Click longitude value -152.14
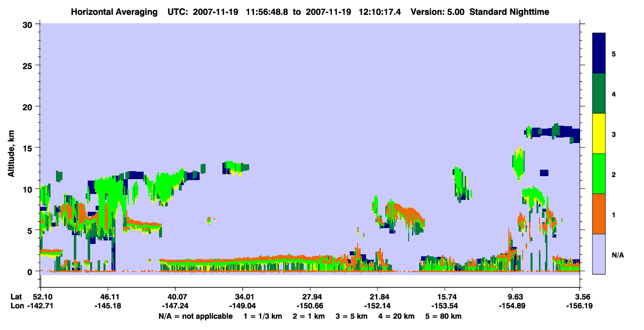 tap(377, 306)
